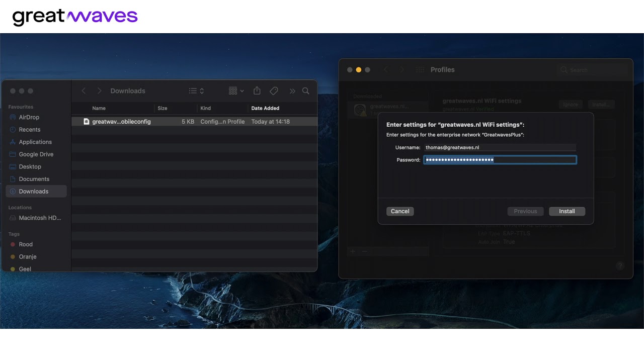Image resolution: width=644 pixels, height=362 pixels.
Task: Add a profile with the plus button
Action: click(x=353, y=251)
